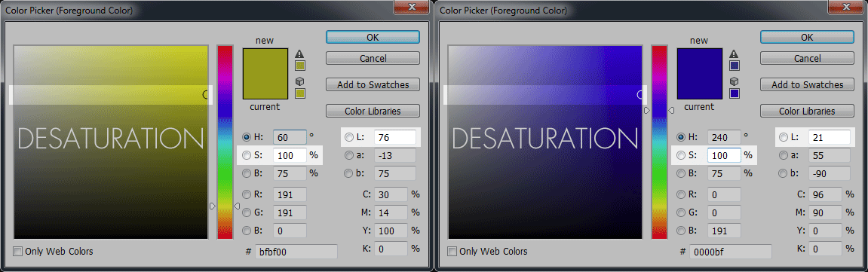Cancel the blue Color Picker dialog
This screenshot has height=272, width=868.
(807, 58)
